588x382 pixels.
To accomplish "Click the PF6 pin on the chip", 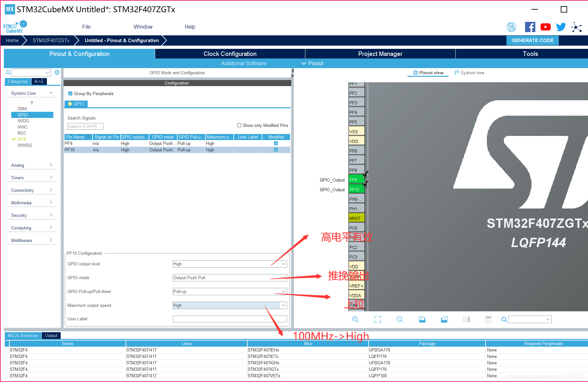I will 356,150.
